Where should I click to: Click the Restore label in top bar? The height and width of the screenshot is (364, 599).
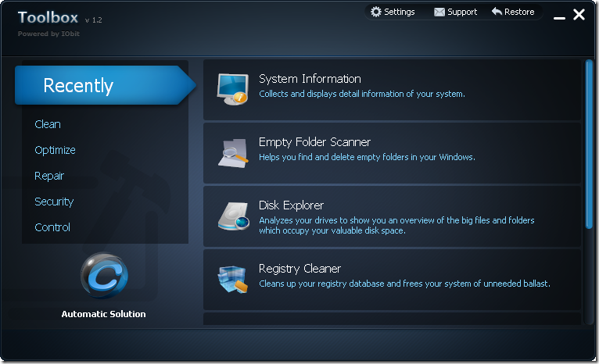pos(519,12)
